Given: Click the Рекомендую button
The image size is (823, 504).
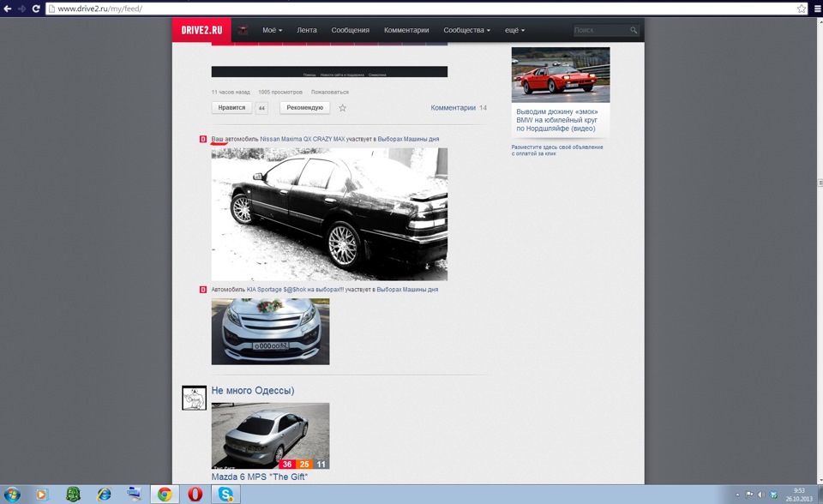Looking at the screenshot, I should pos(304,108).
